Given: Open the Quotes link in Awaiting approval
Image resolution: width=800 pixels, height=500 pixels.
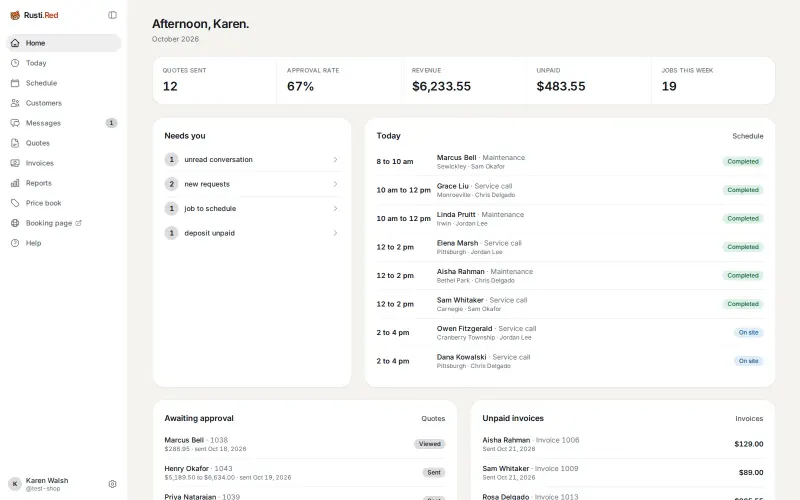Looking at the screenshot, I should 433,418.
